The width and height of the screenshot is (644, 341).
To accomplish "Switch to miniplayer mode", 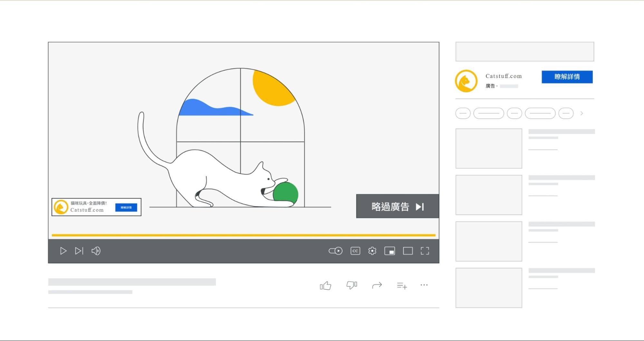I will (x=389, y=251).
